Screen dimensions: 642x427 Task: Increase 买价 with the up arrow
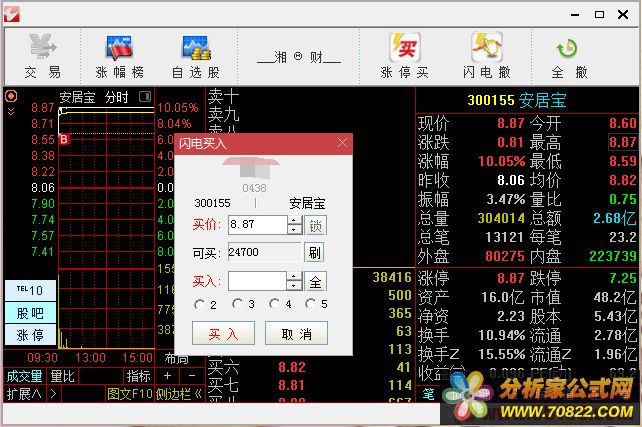[x=294, y=220]
